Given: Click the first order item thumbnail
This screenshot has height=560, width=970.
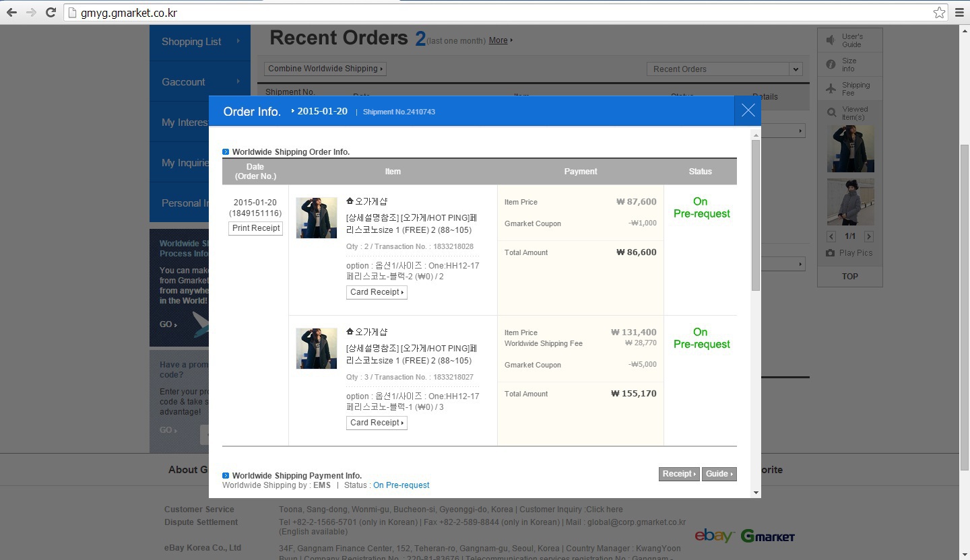Looking at the screenshot, I should click(x=317, y=218).
